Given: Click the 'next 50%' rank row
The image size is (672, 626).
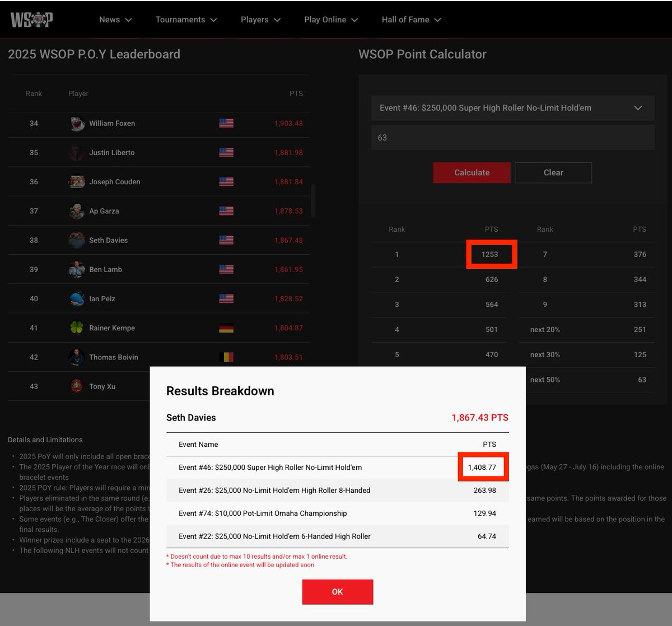Looking at the screenshot, I should [x=586, y=380].
